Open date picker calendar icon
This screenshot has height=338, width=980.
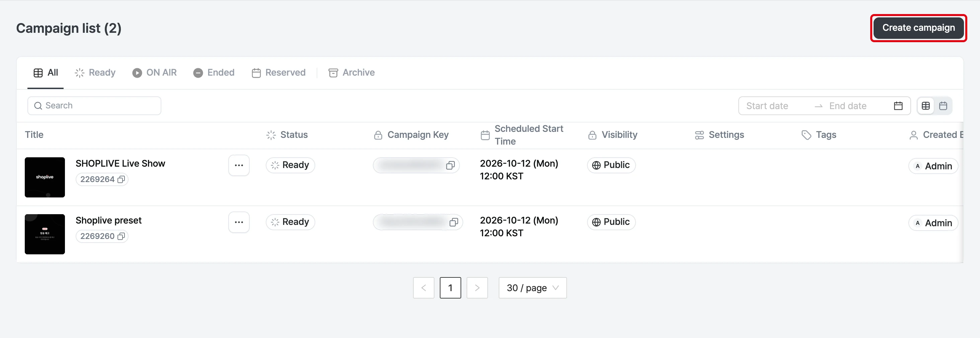click(x=898, y=106)
